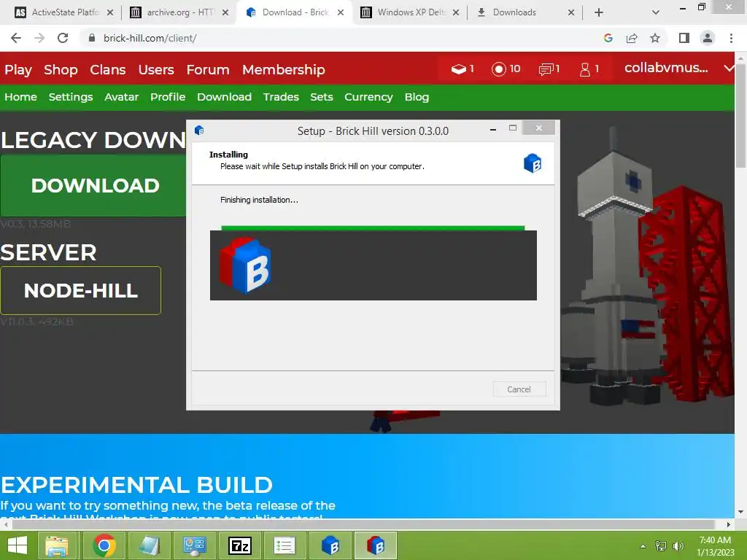Open blue Brick Hill taskbar icon
This screenshot has height=560, width=747.
pos(330,545)
